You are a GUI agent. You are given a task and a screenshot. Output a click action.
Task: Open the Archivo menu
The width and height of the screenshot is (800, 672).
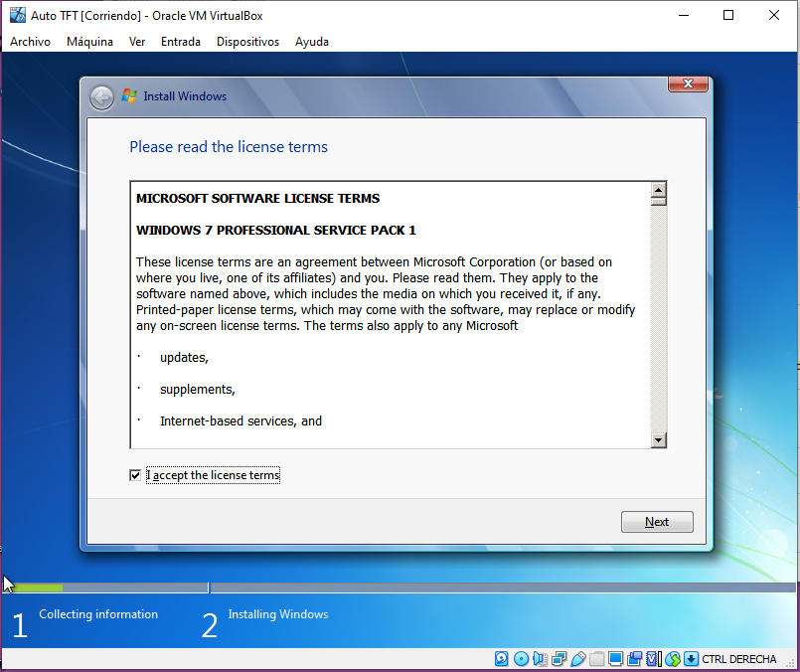[30, 42]
